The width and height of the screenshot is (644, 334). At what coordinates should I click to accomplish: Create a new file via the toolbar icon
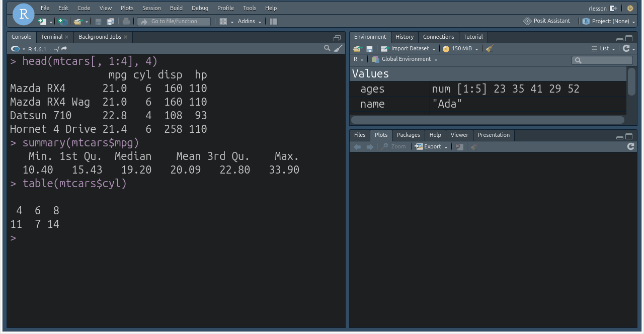pyautogui.click(x=42, y=22)
